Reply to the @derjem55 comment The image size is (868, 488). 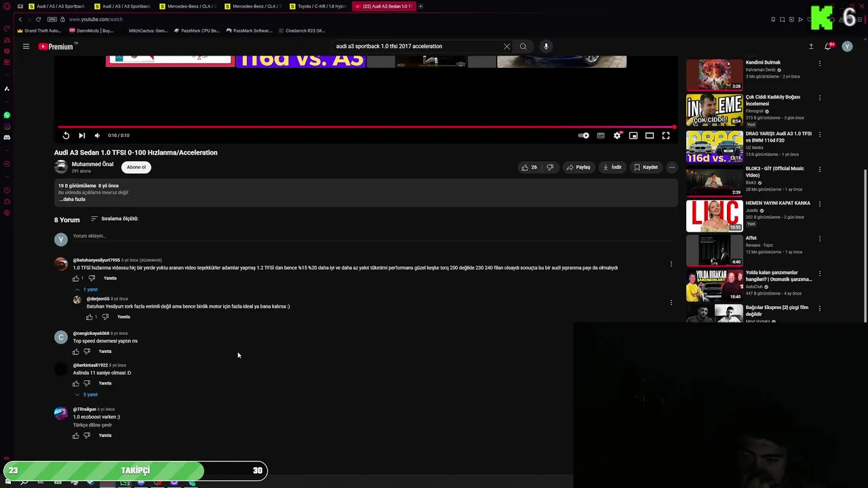coord(123,317)
